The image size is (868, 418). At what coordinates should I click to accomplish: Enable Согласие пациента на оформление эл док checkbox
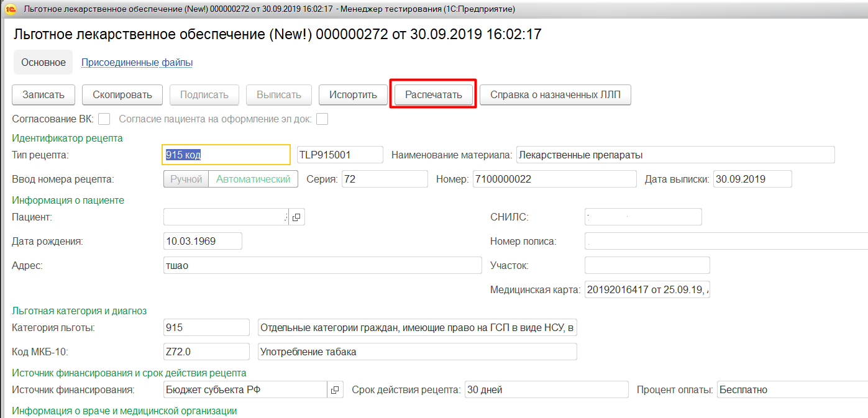(322, 119)
